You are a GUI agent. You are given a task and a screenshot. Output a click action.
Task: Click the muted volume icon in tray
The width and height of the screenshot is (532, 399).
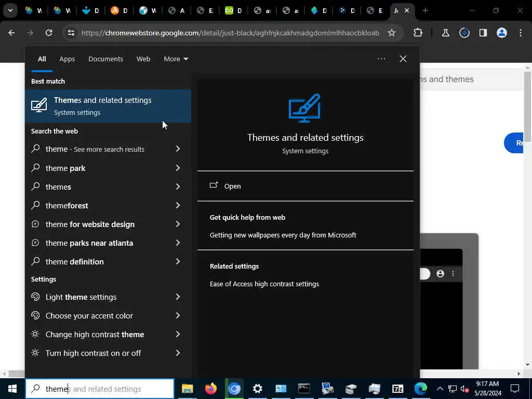point(465,389)
